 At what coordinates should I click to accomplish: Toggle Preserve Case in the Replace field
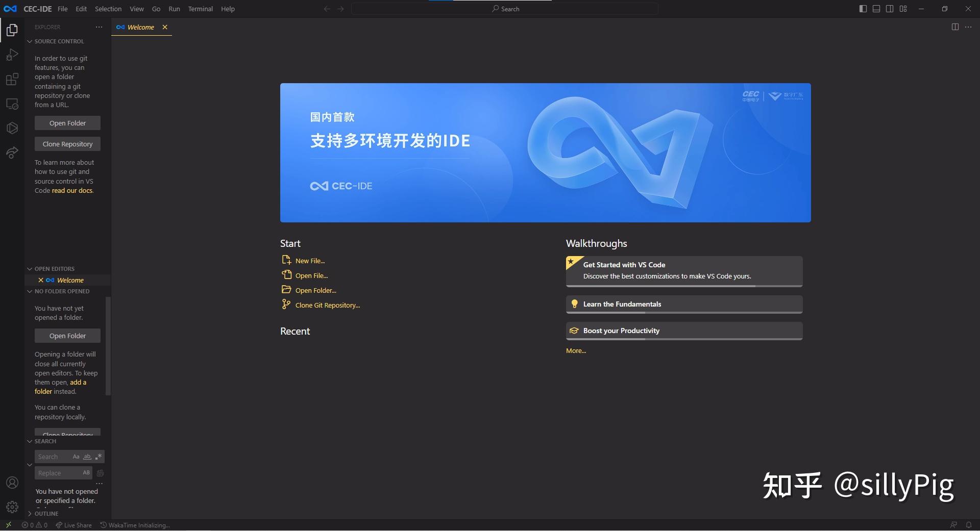[x=86, y=473]
